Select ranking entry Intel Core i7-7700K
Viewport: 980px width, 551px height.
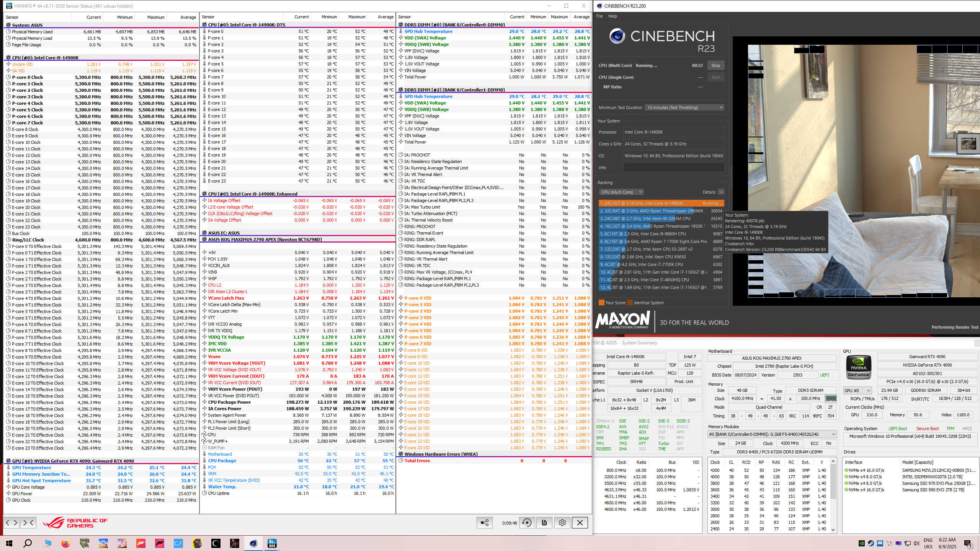[x=661, y=264]
